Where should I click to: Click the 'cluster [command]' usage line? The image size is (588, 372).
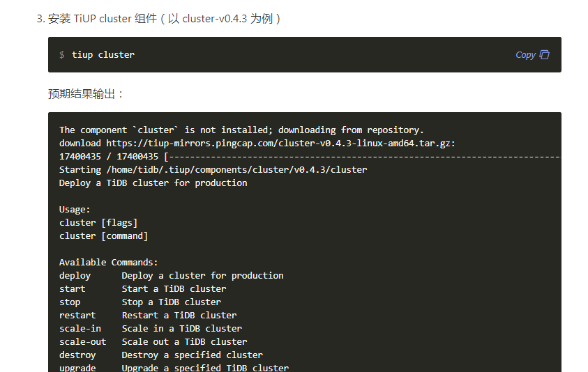(x=103, y=235)
